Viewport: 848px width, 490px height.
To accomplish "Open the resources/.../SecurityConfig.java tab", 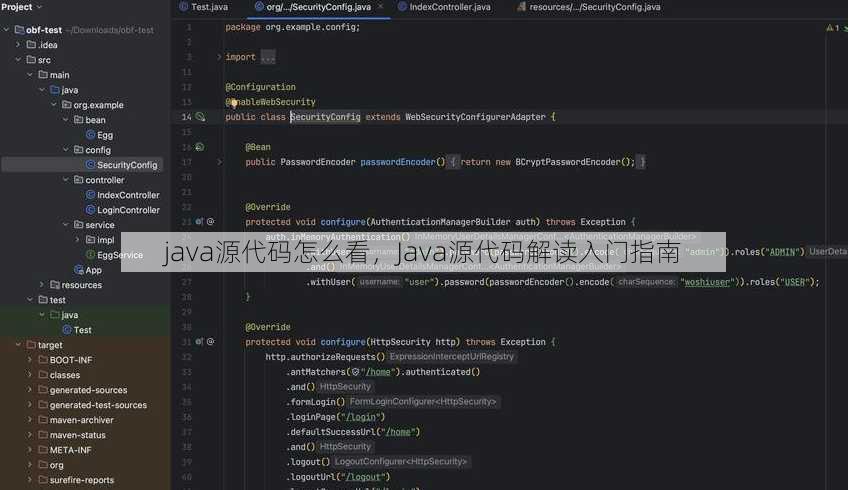I will [x=588, y=7].
